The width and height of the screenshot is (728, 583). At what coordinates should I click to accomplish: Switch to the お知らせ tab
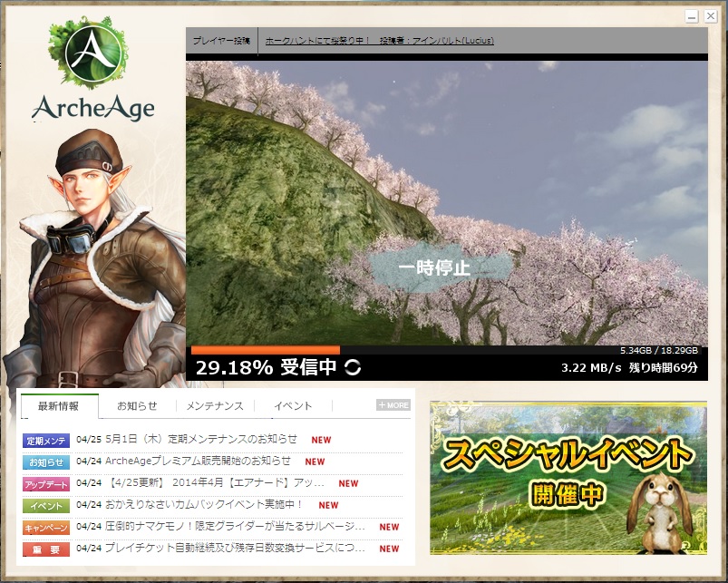137,406
